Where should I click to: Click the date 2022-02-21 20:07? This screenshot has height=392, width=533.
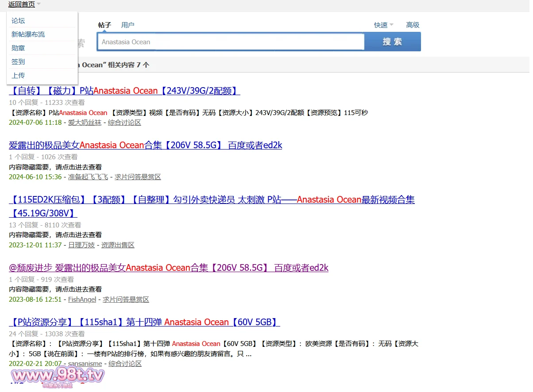pos(35,364)
